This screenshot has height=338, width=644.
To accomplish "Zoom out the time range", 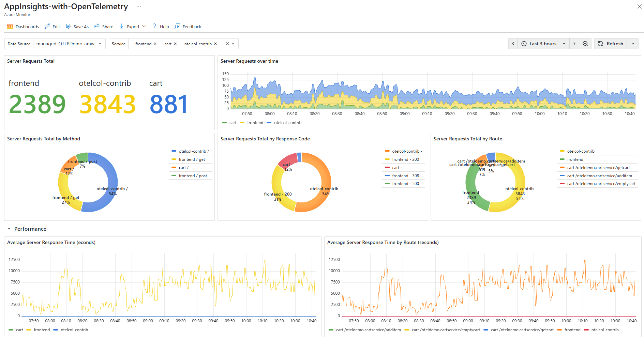I will (x=585, y=44).
